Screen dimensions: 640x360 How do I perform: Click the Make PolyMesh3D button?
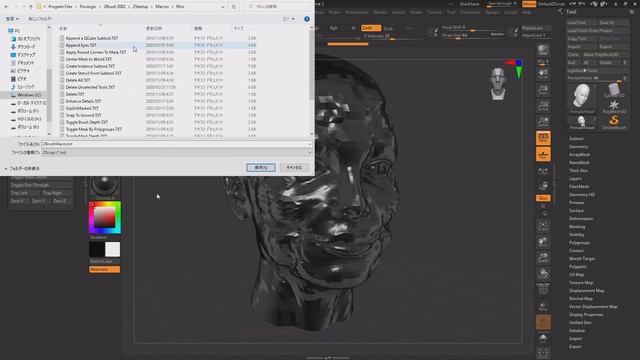[605, 54]
